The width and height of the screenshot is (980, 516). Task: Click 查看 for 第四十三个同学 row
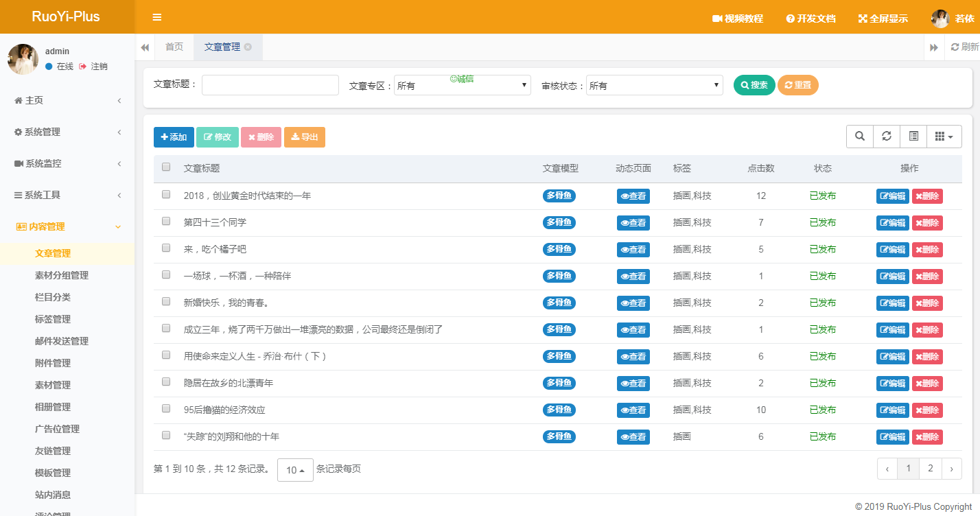tap(633, 223)
